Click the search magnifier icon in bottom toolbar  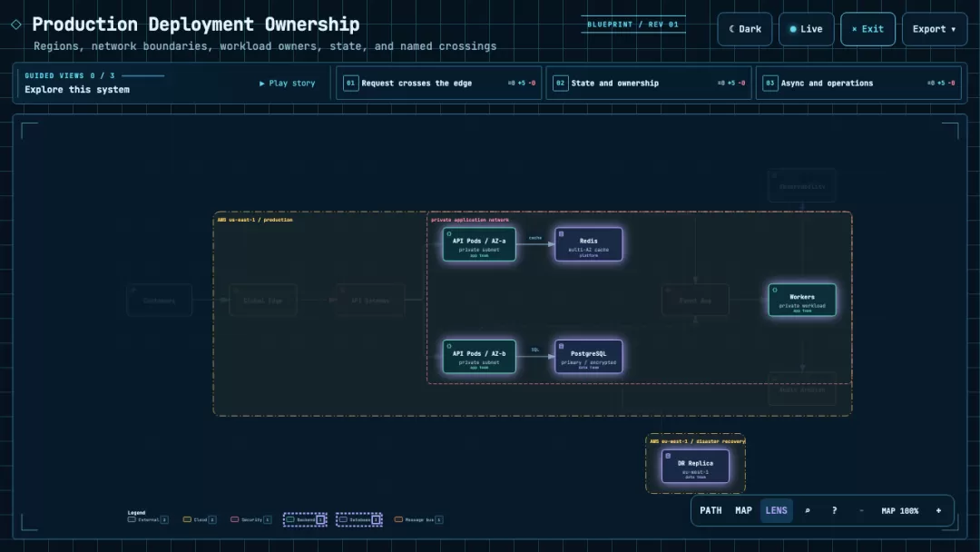[807, 511]
